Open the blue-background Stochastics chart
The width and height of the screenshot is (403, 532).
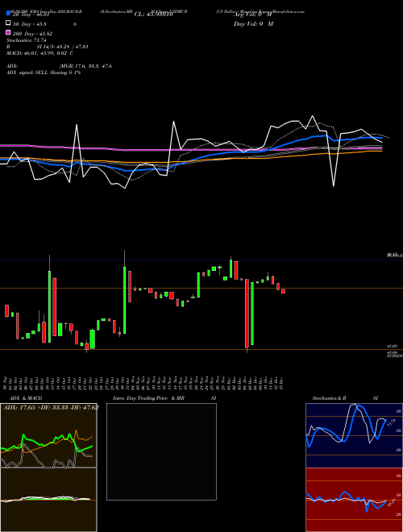click(x=354, y=435)
